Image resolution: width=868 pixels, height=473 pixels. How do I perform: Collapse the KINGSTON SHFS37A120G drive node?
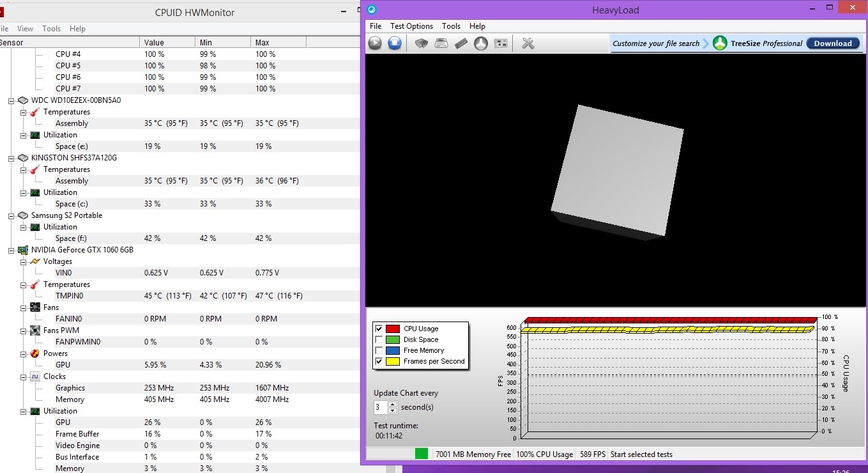(11, 158)
